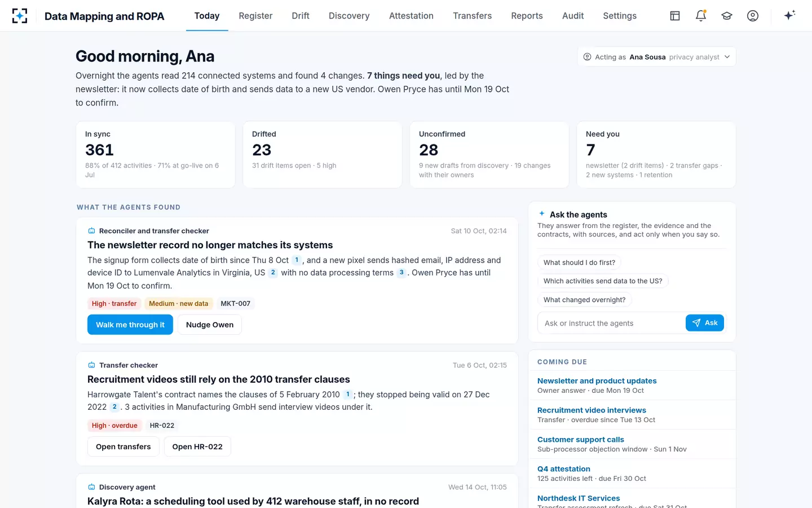This screenshot has height=508, width=812.
Task: Open the 'Customer support calls' due item
Action: point(632,444)
